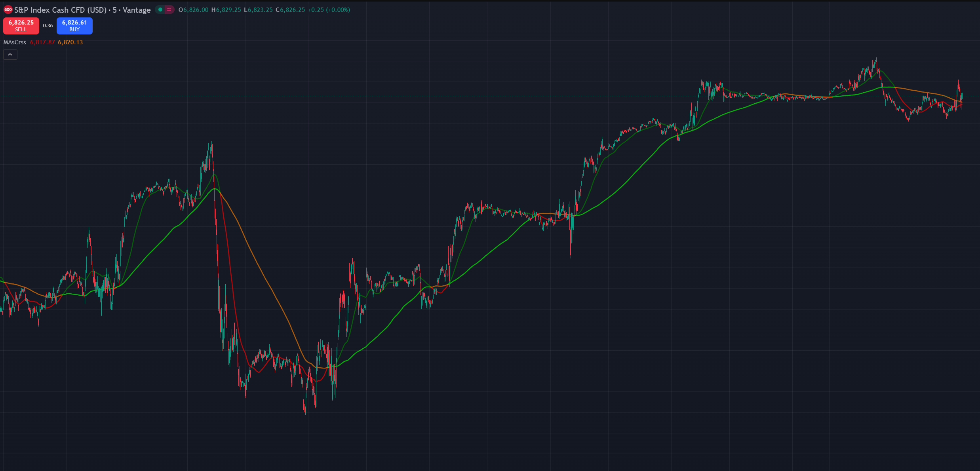Click the orange MAsCrss value 6,820.13
980x471 pixels.
[x=70, y=42]
